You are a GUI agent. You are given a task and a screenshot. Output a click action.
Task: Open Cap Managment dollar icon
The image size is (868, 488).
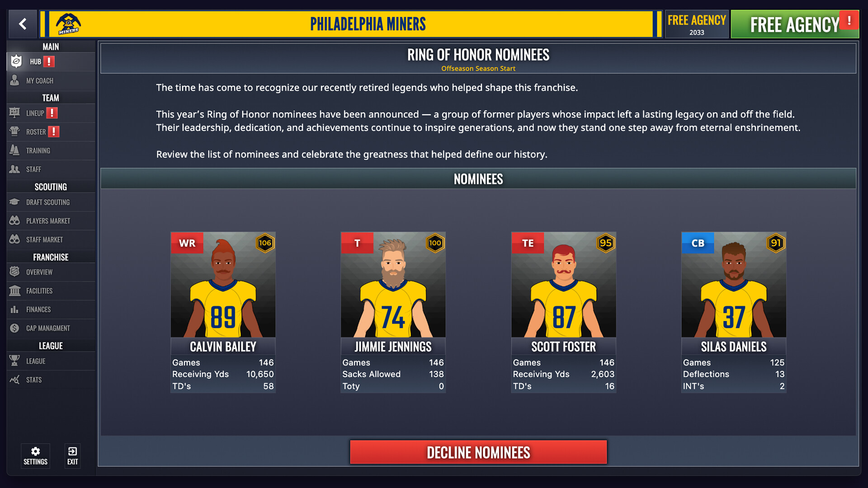click(14, 328)
